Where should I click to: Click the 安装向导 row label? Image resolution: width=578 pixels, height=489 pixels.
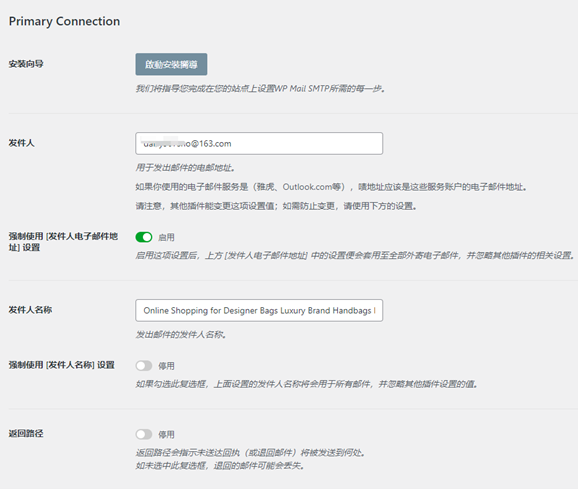point(26,64)
